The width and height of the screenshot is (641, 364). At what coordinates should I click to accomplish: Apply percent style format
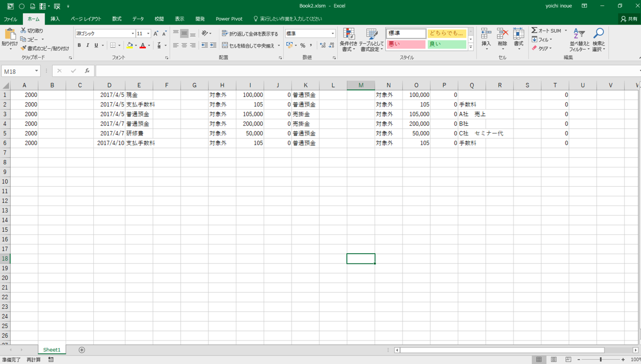302,45
